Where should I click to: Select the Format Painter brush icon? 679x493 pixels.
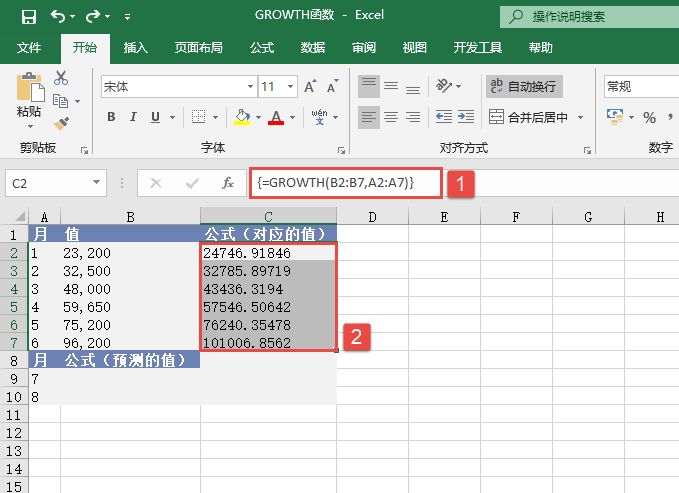[61, 123]
